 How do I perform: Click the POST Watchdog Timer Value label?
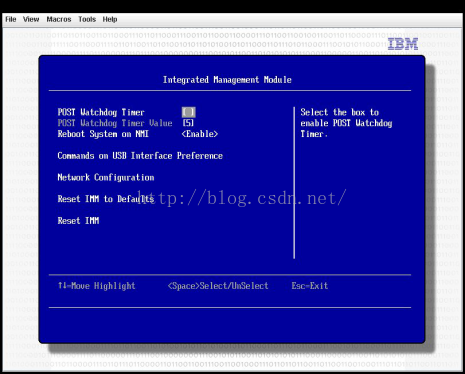pyautogui.click(x=115, y=123)
